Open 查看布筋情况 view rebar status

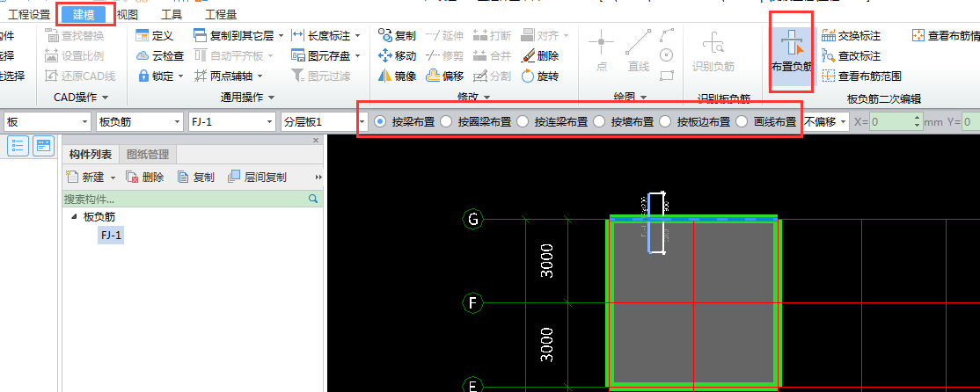coord(946,35)
